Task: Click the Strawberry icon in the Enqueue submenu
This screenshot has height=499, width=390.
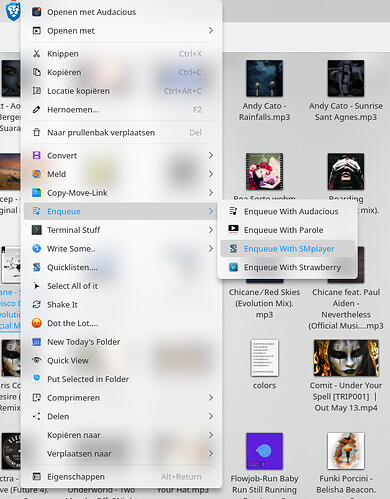Action: tap(233, 267)
